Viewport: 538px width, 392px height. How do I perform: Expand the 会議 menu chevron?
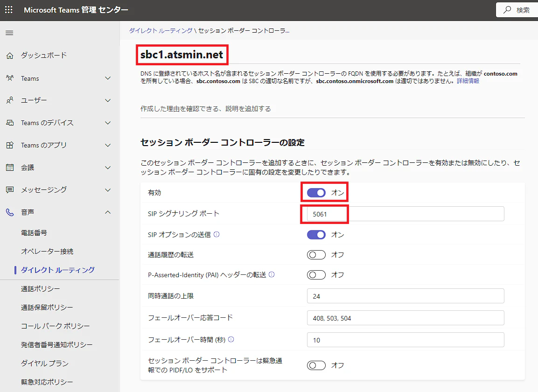click(x=108, y=168)
